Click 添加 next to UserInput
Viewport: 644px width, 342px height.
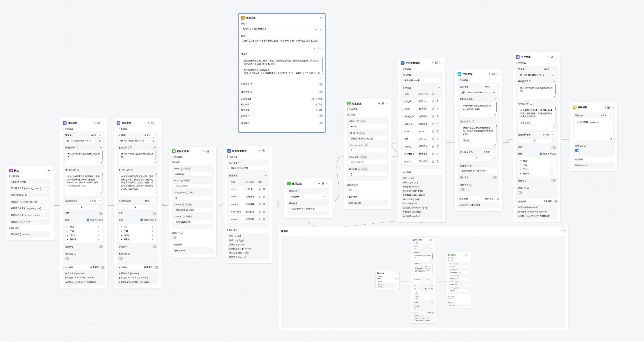319,99
